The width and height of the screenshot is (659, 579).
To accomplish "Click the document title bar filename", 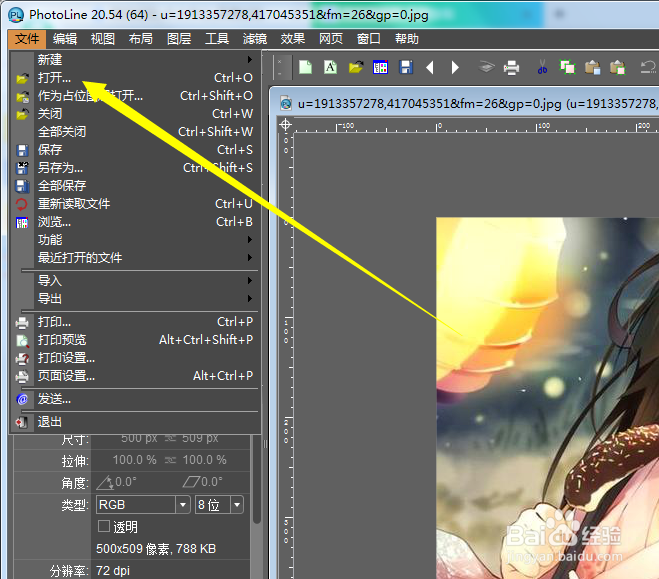I will 478,103.
